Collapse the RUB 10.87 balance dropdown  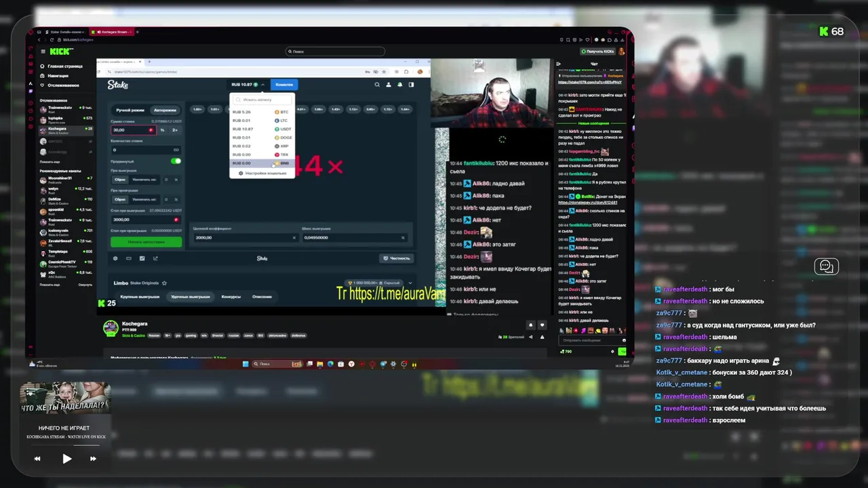(x=248, y=85)
